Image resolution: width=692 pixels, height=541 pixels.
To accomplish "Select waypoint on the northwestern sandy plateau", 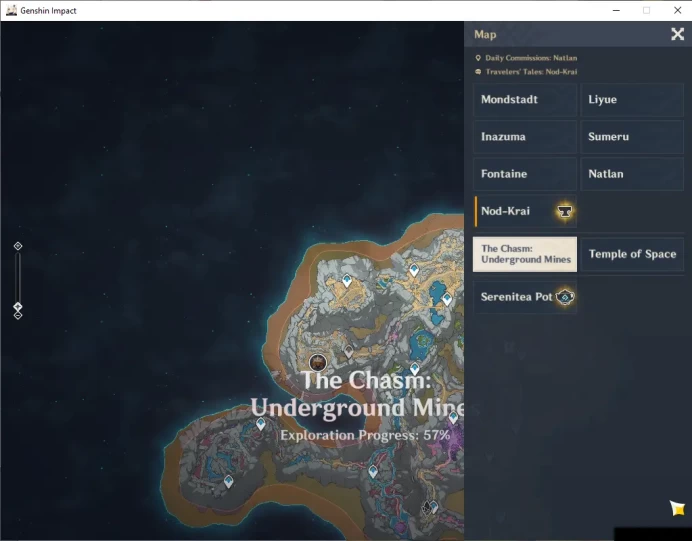I will point(347,281).
